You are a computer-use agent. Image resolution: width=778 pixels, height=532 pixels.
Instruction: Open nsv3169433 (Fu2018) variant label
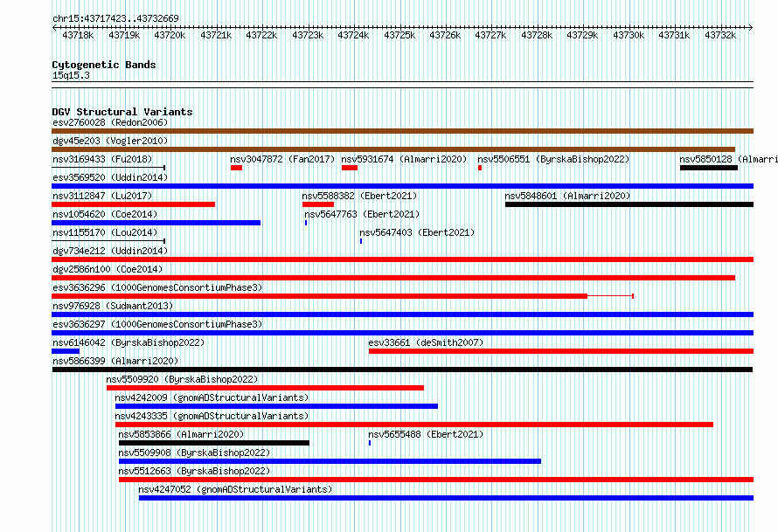102,159
